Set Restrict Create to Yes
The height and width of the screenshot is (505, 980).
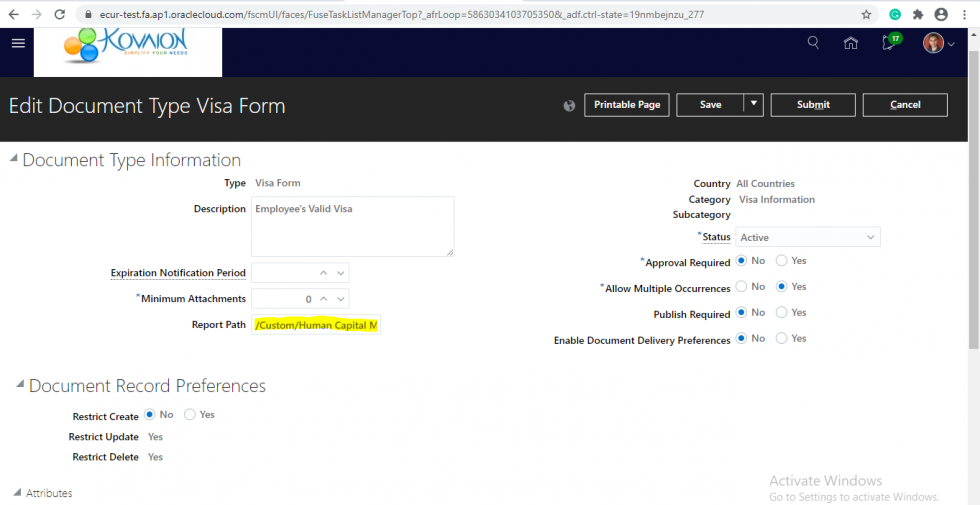[x=190, y=414]
